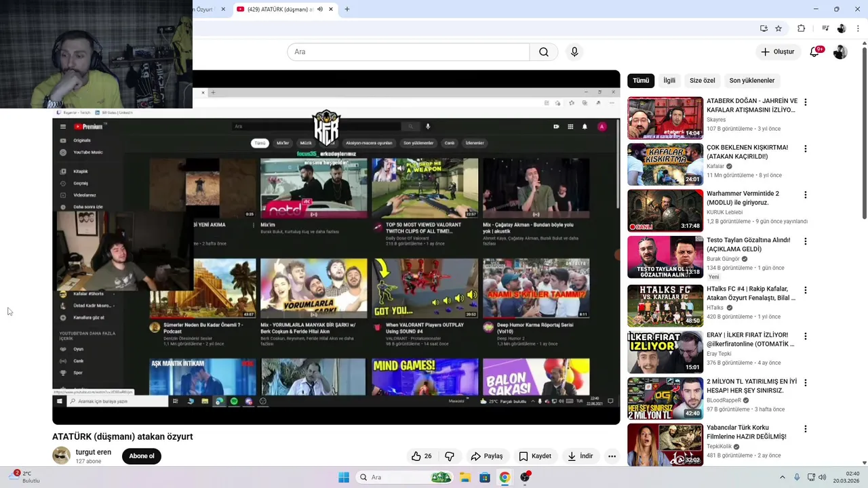Open YouTube notifications bell

pos(814,52)
